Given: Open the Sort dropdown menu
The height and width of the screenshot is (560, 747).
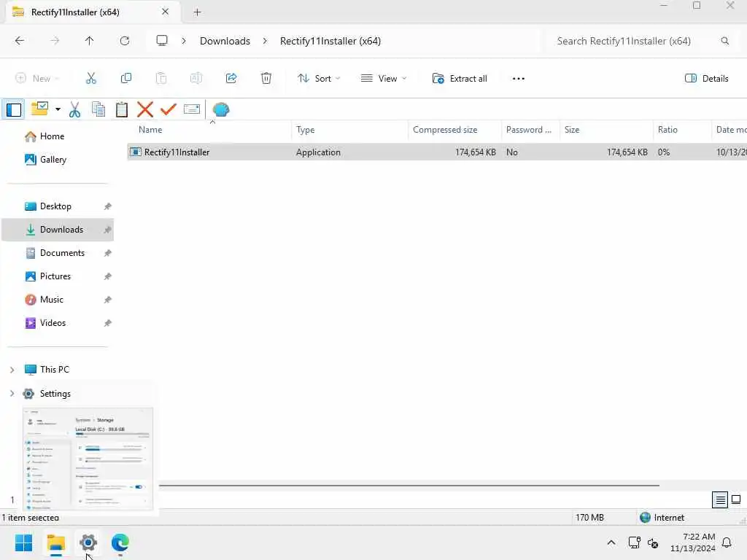Looking at the screenshot, I should coord(318,79).
